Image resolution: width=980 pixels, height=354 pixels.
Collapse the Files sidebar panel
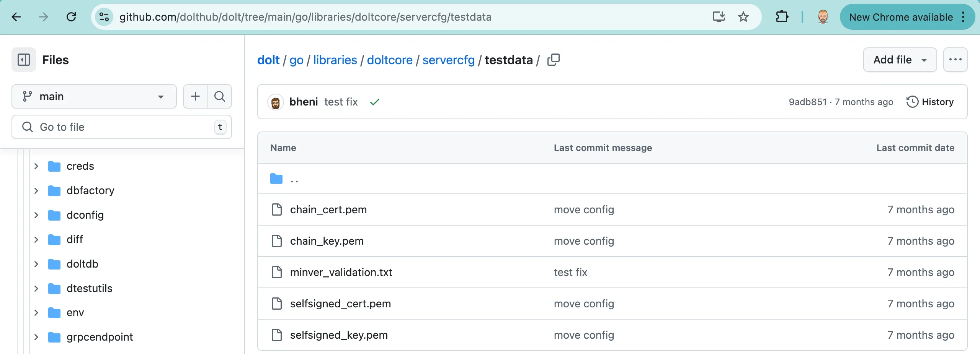point(23,60)
